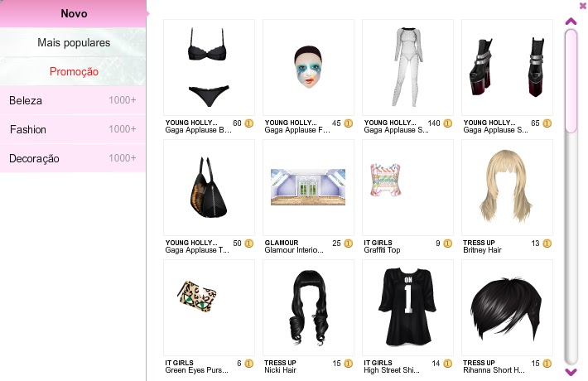
Task: Select the Gaga Applause platform shoes thumbnail
Action: (507, 67)
